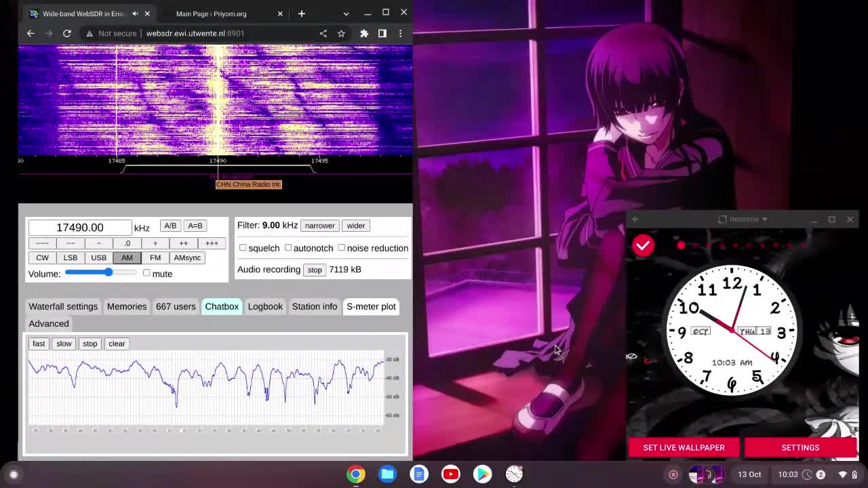The width and height of the screenshot is (868, 488).
Task: Open Google Docs from the shelf
Action: [419, 474]
